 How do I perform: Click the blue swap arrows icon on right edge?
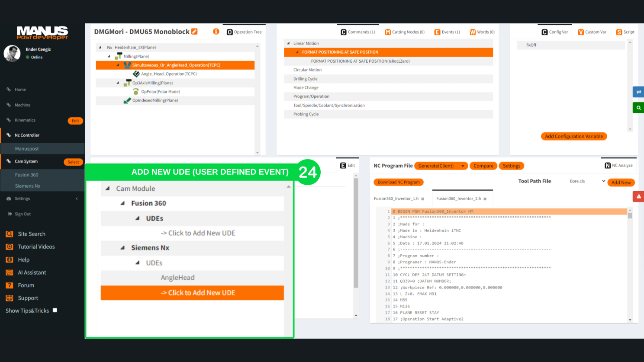point(638,92)
